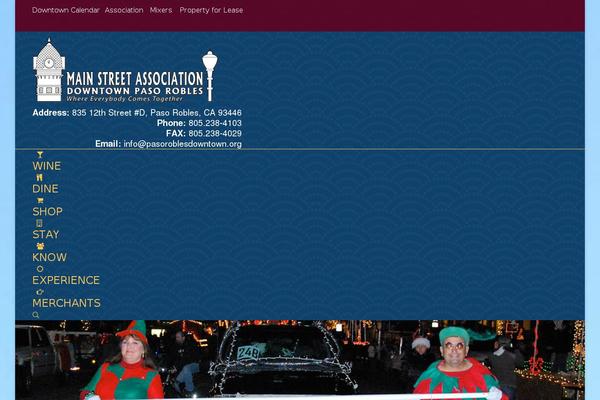The image size is (600, 400).
Task: Open the EXPERIENCE navigation link
Action: tap(66, 280)
